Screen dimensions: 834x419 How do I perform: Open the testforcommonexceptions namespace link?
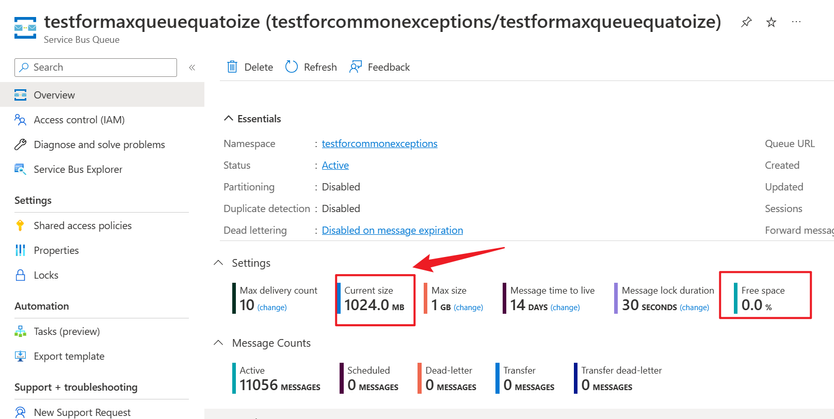coord(379,144)
